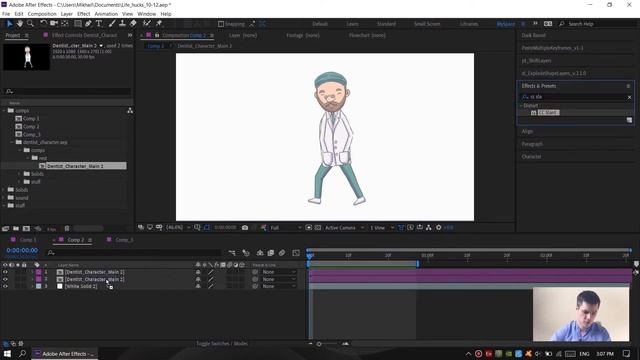Viewport: 640px width, 360px height.
Task: Create a new folder in Project panel
Action: (x=16, y=229)
